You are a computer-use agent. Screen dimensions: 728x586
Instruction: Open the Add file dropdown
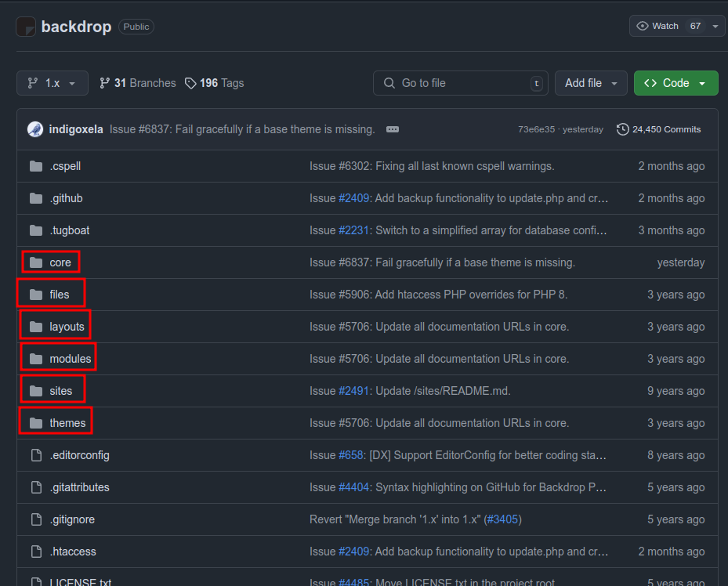pos(591,83)
